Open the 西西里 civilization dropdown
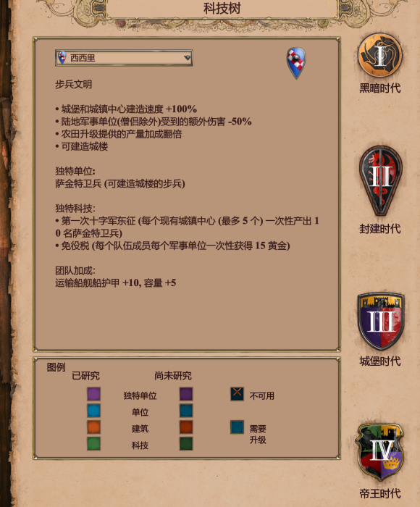 pyautogui.click(x=124, y=58)
